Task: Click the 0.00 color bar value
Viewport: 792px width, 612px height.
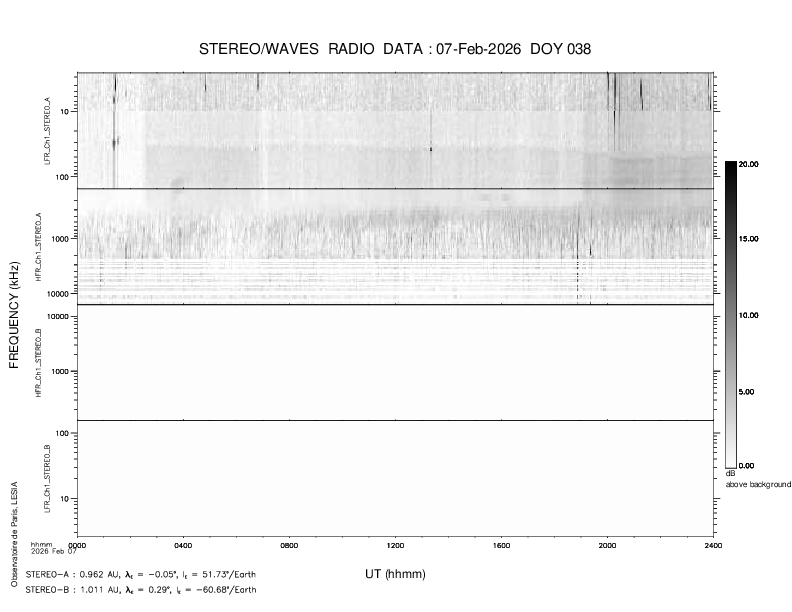Action: click(747, 466)
